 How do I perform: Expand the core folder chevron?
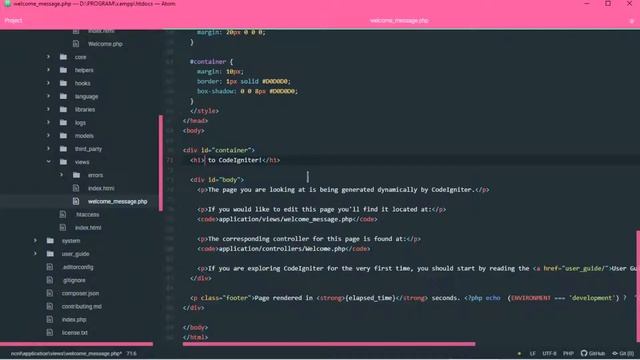click(x=48, y=57)
